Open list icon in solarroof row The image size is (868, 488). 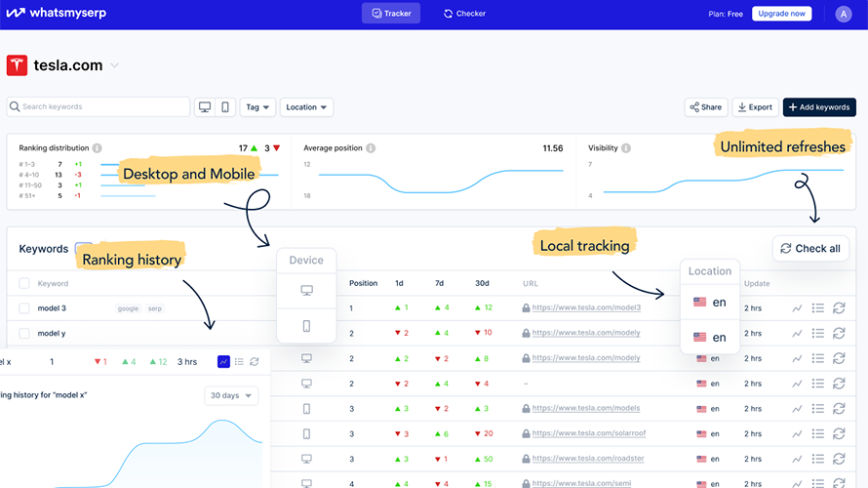[x=818, y=433]
